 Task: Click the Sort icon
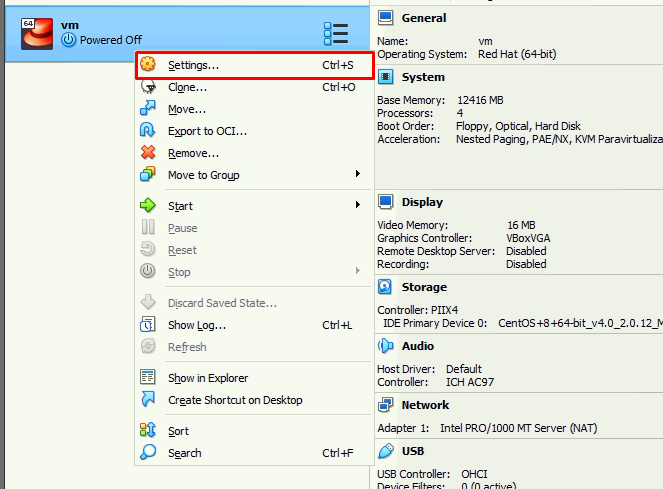point(148,430)
